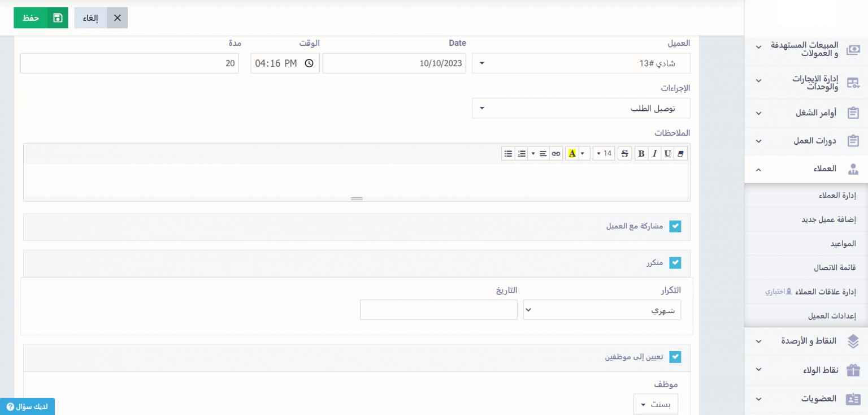Click the yellow highlight color button

click(x=572, y=153)
